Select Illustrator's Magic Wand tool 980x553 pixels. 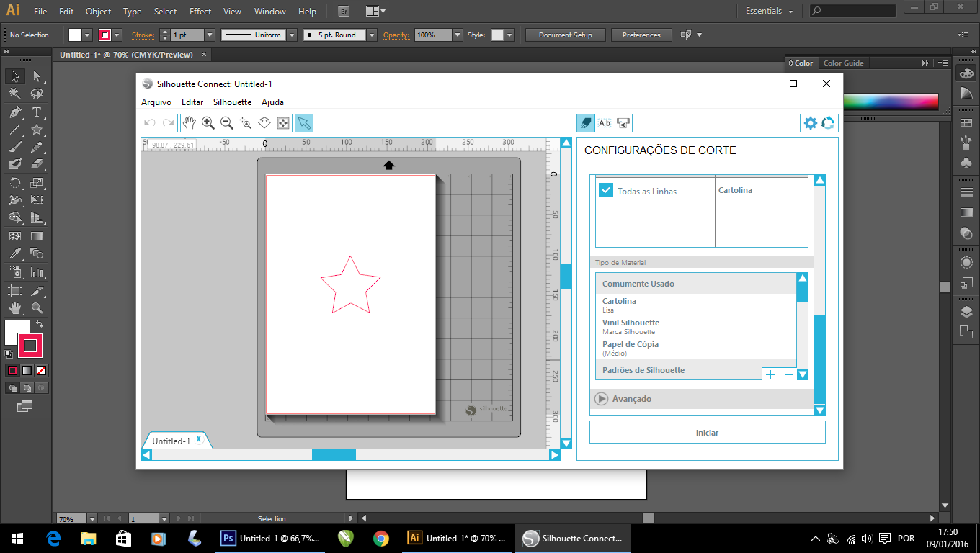(14, 94)
